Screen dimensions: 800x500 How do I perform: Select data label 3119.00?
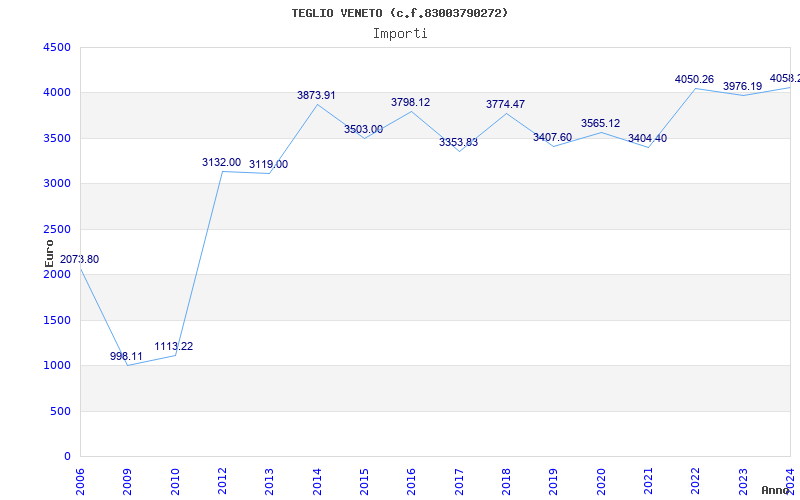(x=268, y=164)
